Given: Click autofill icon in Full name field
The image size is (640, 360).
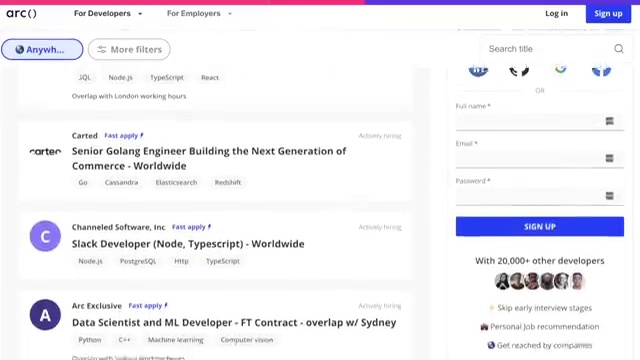Looking at the screenshot, I should coord(609,121).
